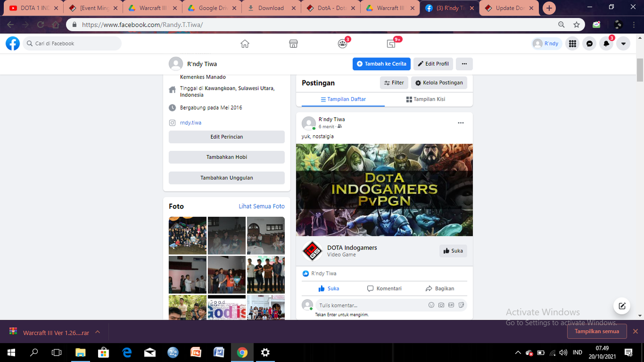The height and width of the screenshot is (362, 644).
Task: Open the Gaming icon with 9+ badge
Action: pyautogui.click(x=391, y=44)
